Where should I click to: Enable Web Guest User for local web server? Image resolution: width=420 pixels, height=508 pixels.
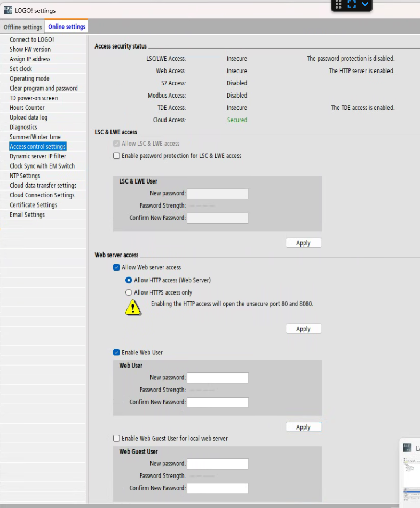click(x=116, y=438)
